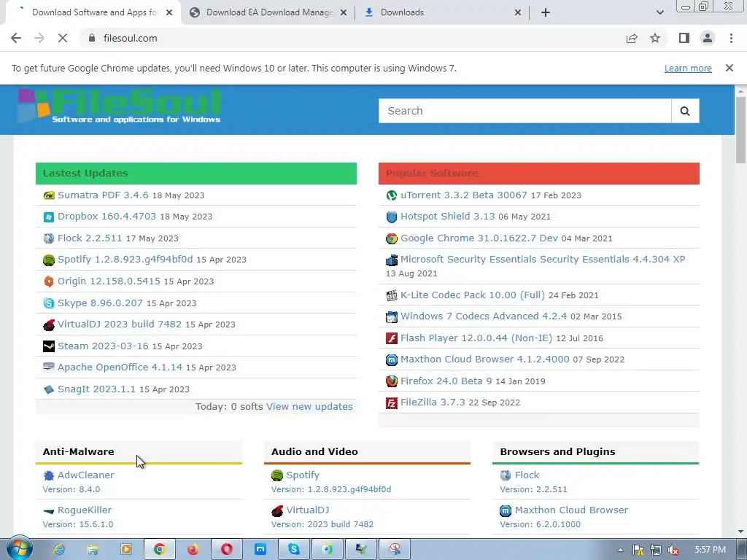This screenshot has width=747, height=560.
Task: Open the Flock link under Browsers and Plugins
Action: [527, 475]
